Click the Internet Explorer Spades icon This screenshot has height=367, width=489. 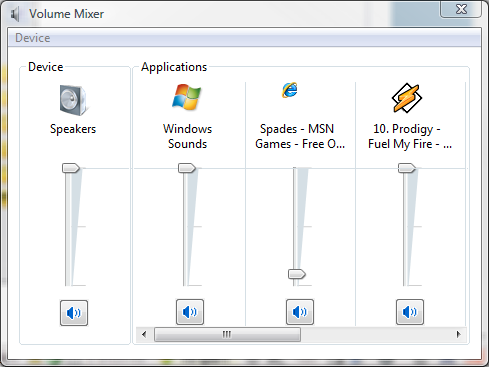click(290, 90)
